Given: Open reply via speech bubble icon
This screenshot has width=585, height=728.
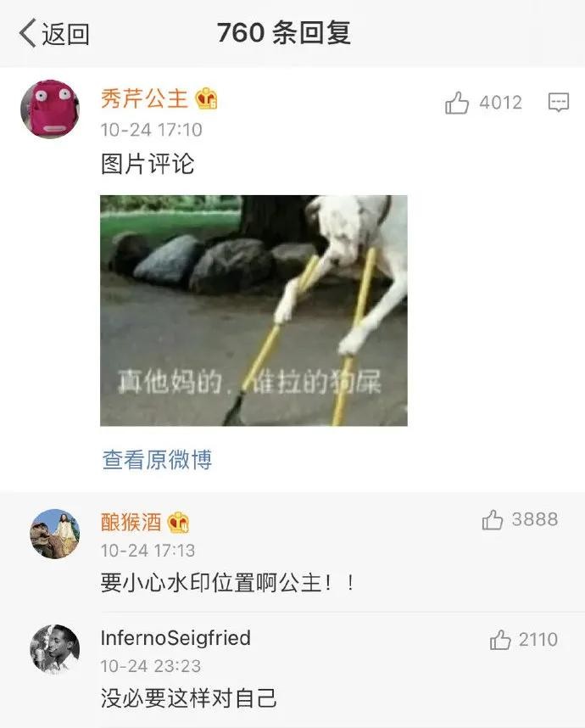Looking at the screenshot, I should pos(559,102).
